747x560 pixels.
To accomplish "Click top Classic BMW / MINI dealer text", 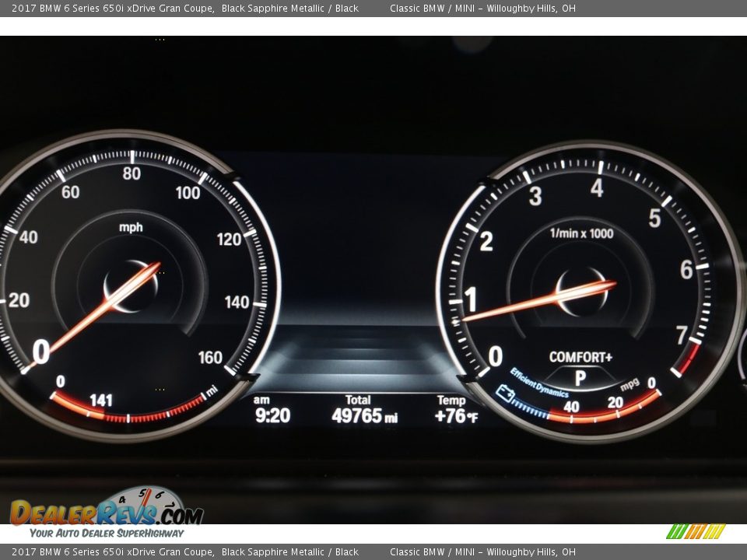I will click(482, 8).
